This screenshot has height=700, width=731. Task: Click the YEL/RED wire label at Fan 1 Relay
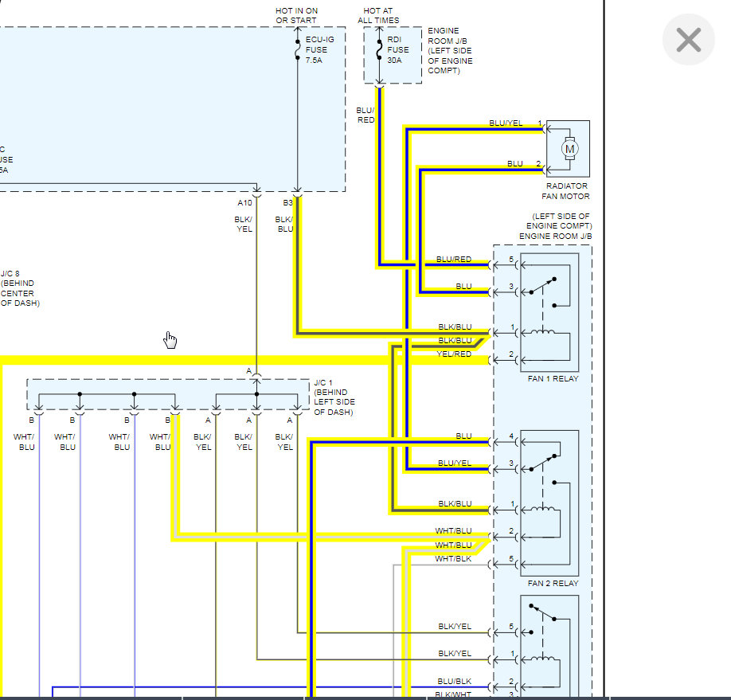coord(454,354)
